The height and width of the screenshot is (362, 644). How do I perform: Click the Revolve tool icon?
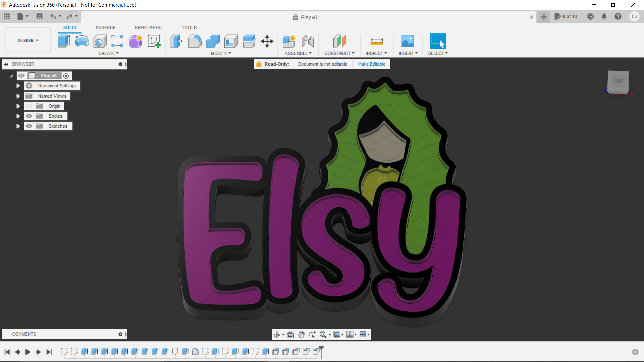tap(82, 41)
